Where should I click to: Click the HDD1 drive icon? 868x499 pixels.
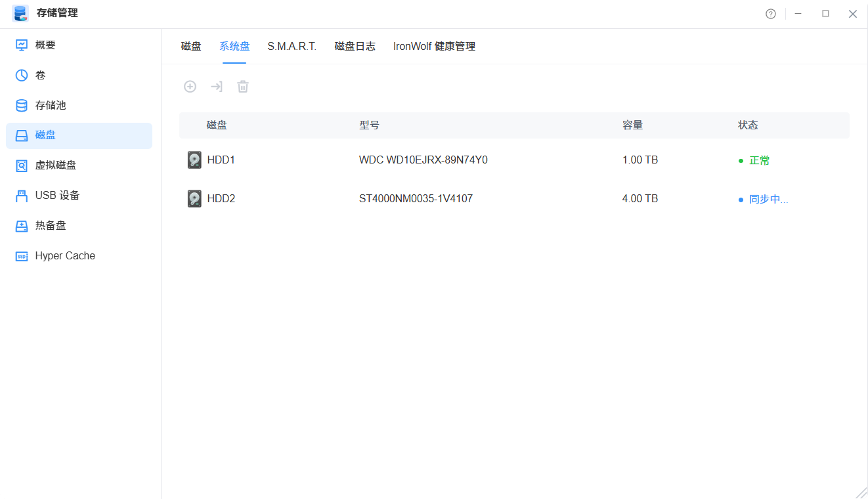(x=194, y=160)
